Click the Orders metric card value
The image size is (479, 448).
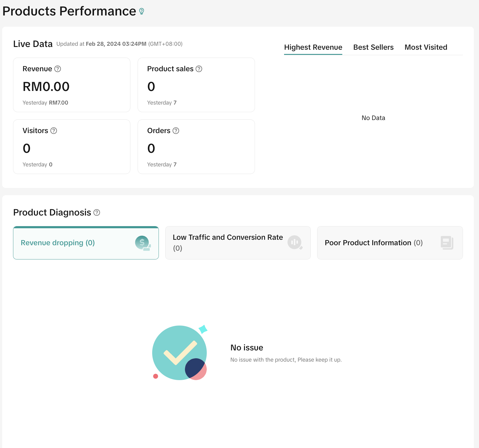(151, 149)
